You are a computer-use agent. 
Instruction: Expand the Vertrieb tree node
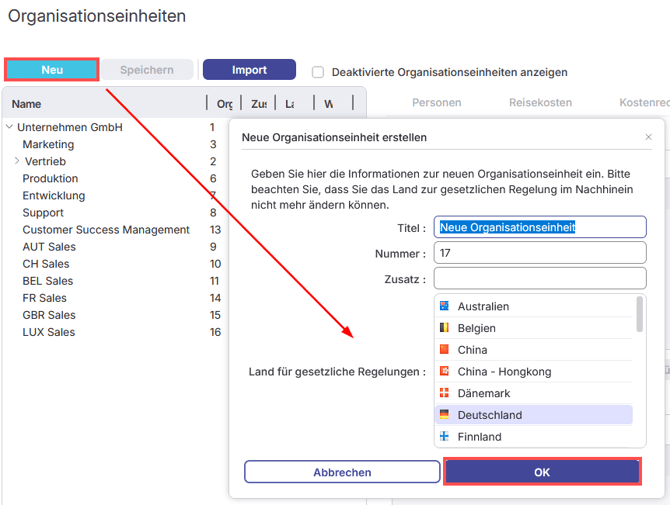coord(17,162)
